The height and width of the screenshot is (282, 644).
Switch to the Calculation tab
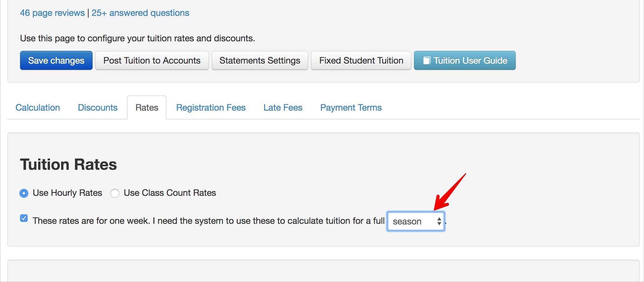pyautogui.click(x=38, y=107)
